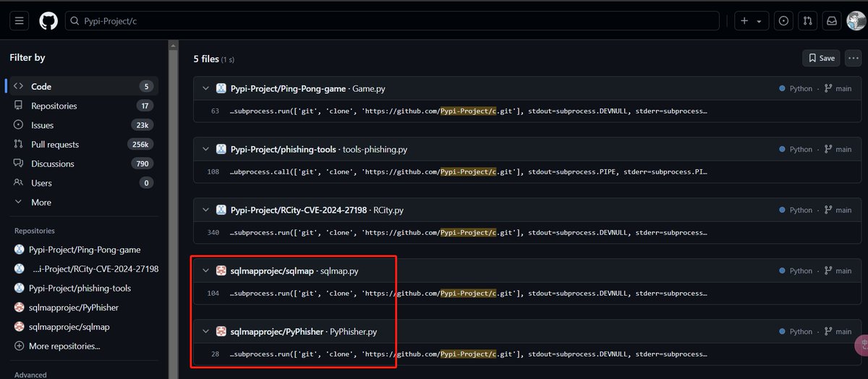Open the user avatar menu
Viewport: 868px width, 379px height.
coord(856,21)
